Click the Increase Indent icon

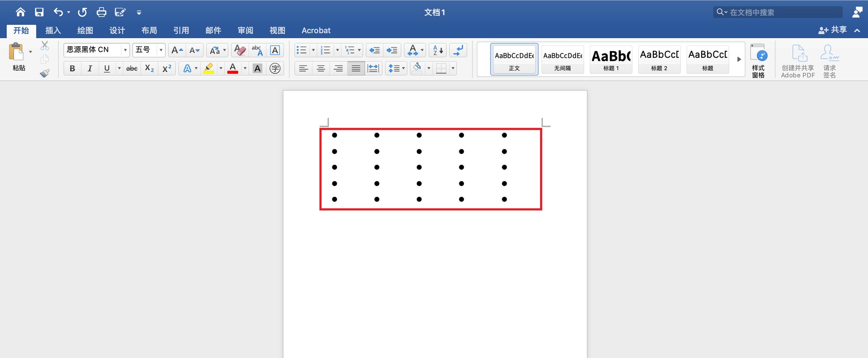click(392, 50)
